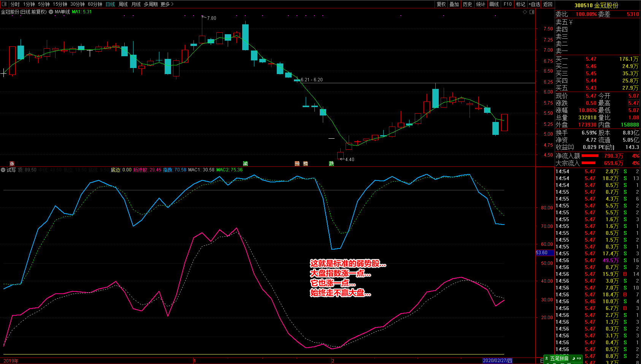
Task: Click the 卖五 order book row
Action: tap(597, 22)
